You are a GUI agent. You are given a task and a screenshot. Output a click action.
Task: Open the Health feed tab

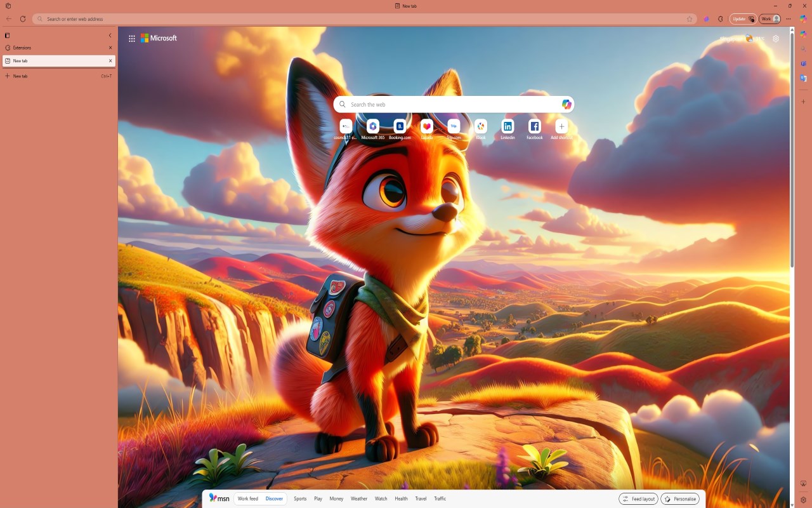401,498
